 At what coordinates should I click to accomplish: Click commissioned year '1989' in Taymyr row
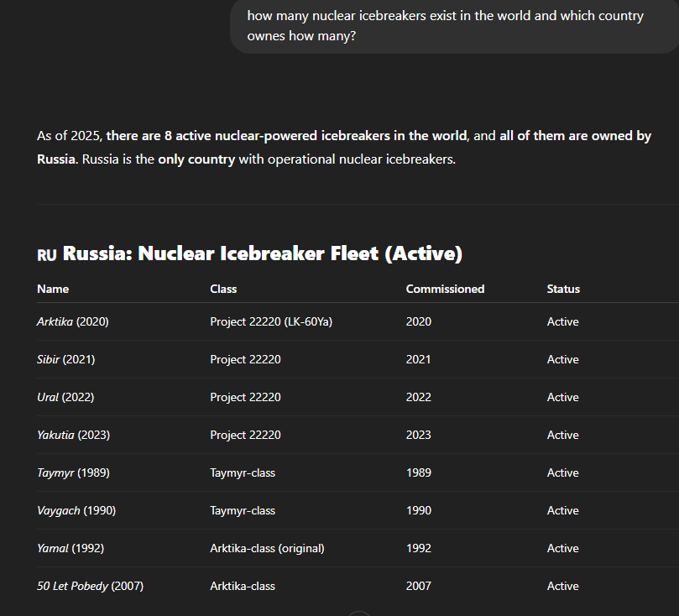click(419, 472)
